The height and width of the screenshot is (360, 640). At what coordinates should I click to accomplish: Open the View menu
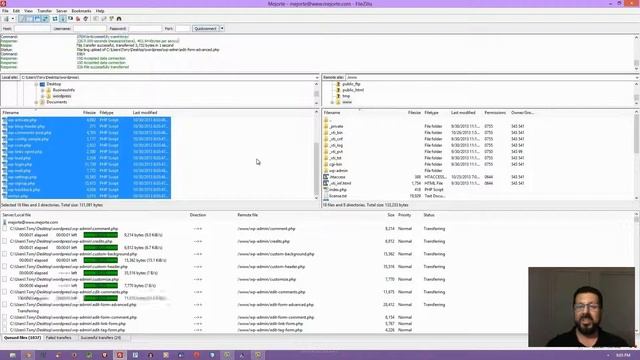coord(28,11)
